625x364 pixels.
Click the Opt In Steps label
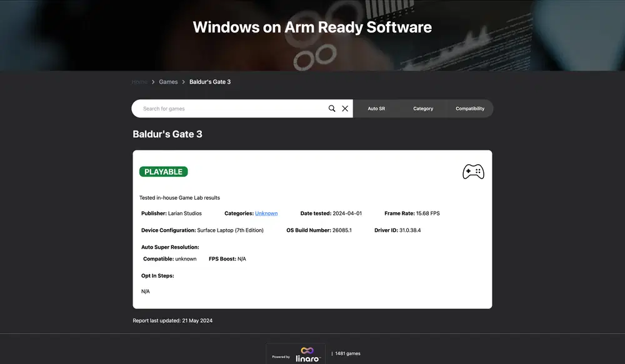(157, 275)
